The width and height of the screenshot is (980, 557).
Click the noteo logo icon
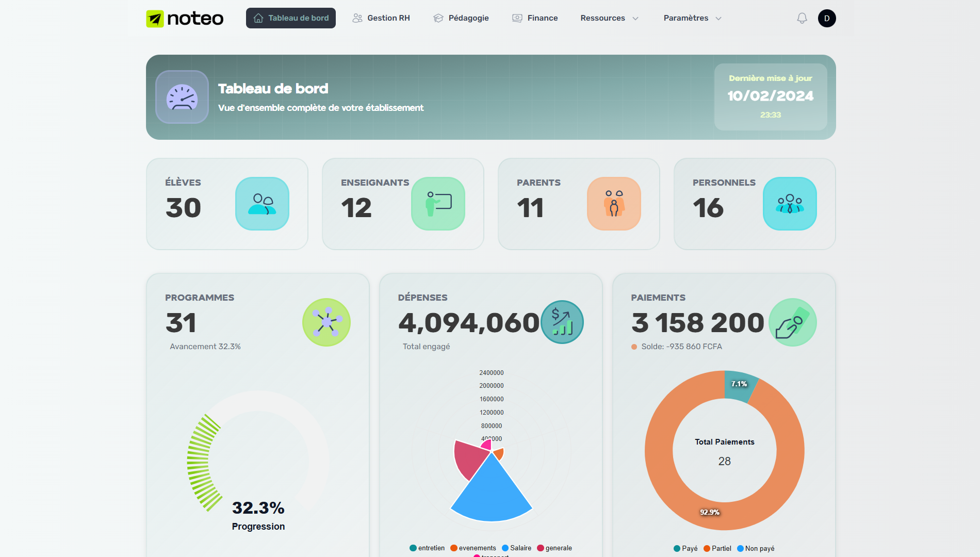155,19
